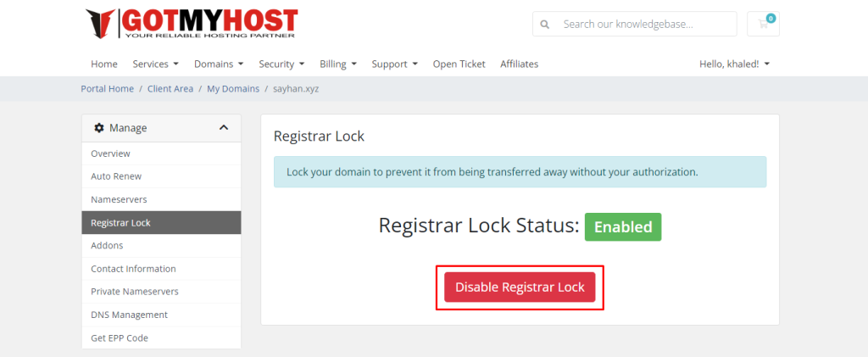
Task: Collapse the Manage panel chevron
Action: click(224, 128)
